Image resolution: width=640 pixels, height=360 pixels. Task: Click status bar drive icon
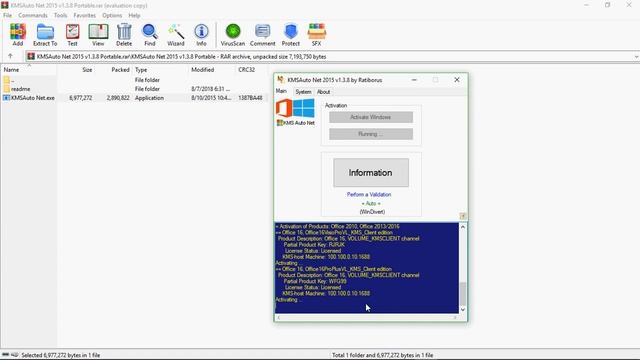coord(6,355)
